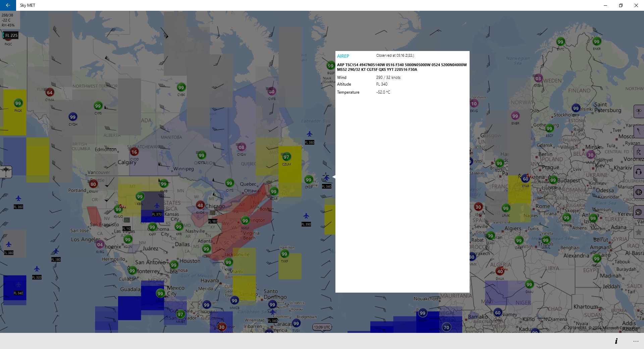Expand the more options ellipsis menu
This screenshot has height=349, width=644.
point(636,341)
